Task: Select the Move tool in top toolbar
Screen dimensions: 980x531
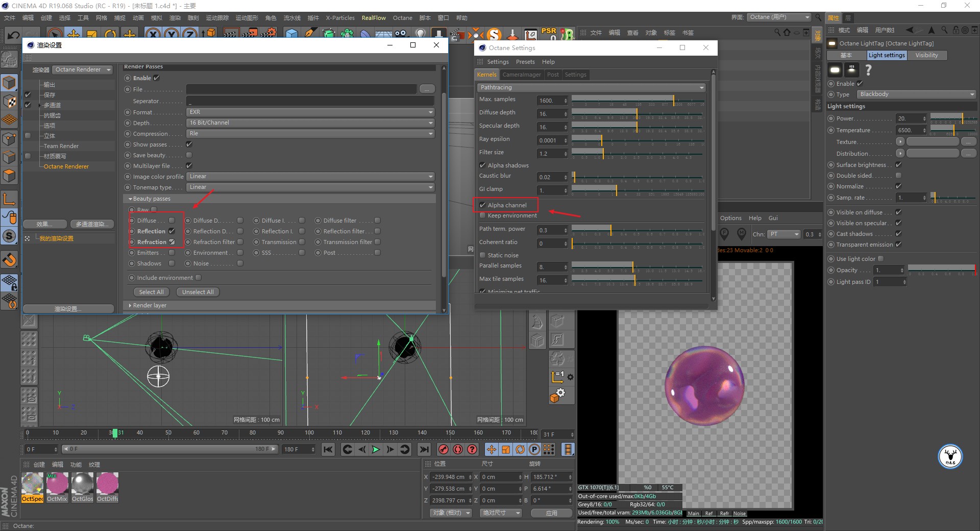Action: pyautogui.click(x=73, y=34)
